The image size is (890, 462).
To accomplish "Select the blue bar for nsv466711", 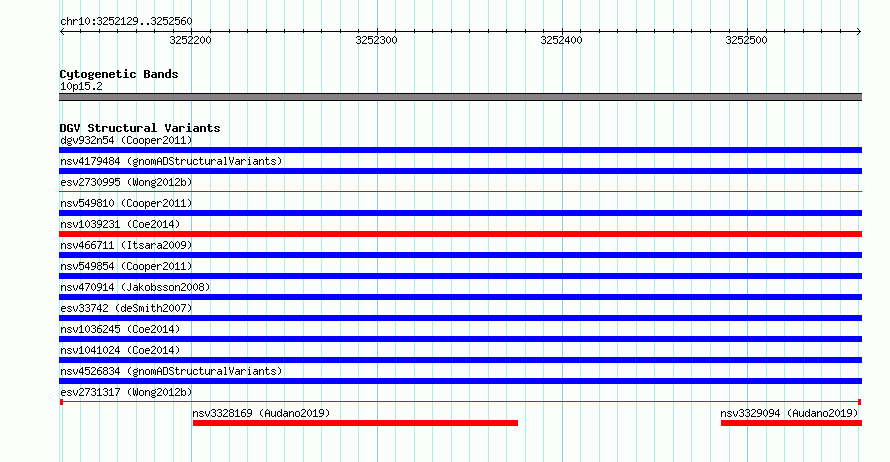I will (460, 255).
